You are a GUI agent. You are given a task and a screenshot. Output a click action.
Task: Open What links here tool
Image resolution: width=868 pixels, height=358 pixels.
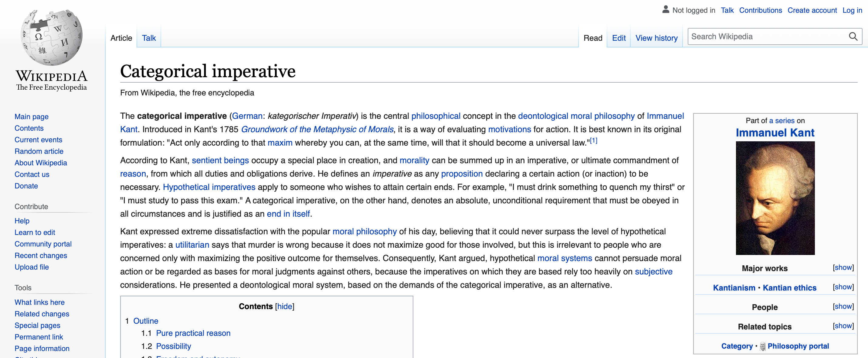point(39,302)
